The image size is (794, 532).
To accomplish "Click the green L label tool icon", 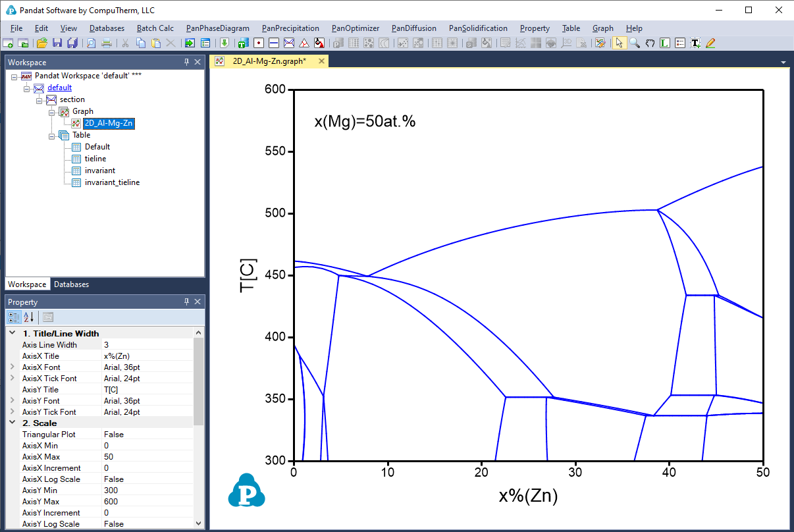I will (665, 43).
